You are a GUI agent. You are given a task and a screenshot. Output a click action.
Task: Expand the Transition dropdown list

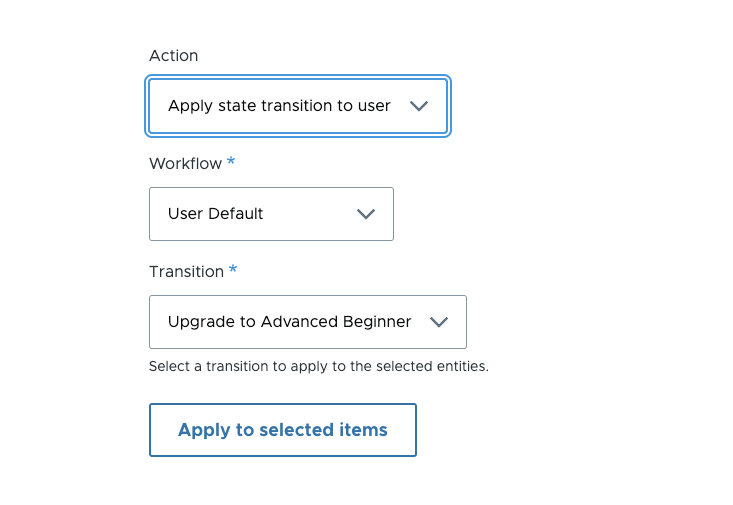[x=307, y=322]
